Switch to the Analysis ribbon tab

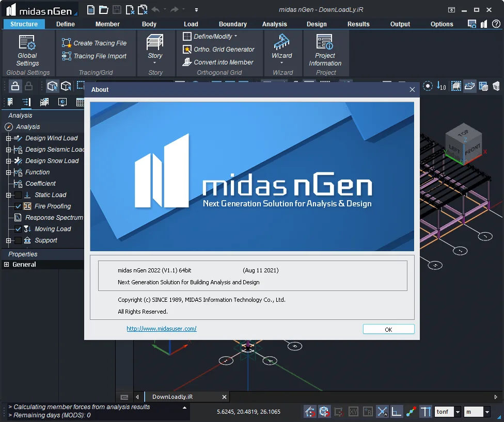point(274,24)
